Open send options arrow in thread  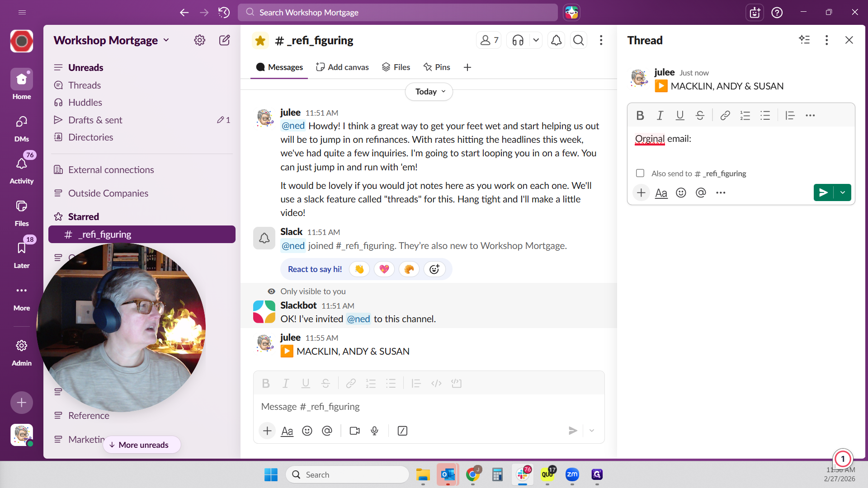(x=843, y=193)
